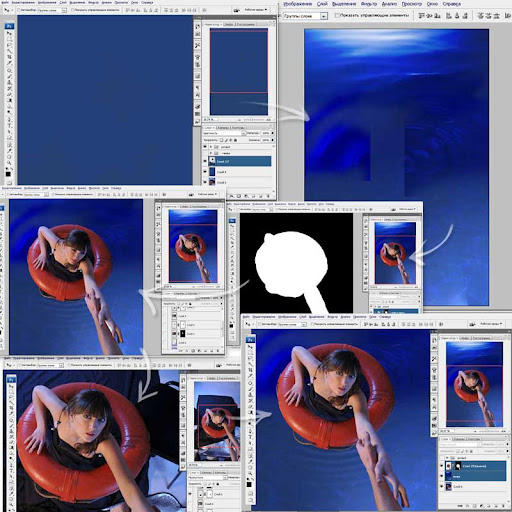Image resolution: width=512 pixels, height=512 pixels.
Task: Select the Lasso tool in solid-blue canvas window
Action: (9, 45)
